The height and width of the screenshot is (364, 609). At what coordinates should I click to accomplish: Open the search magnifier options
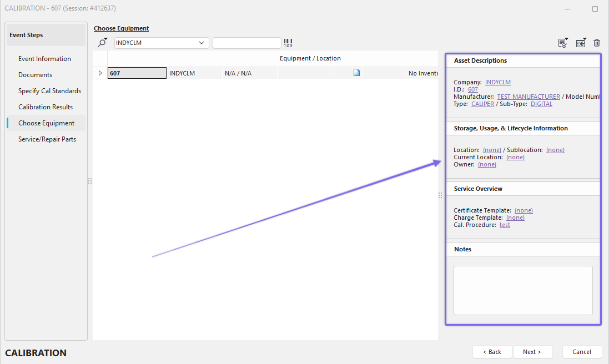tap(103, 43)
